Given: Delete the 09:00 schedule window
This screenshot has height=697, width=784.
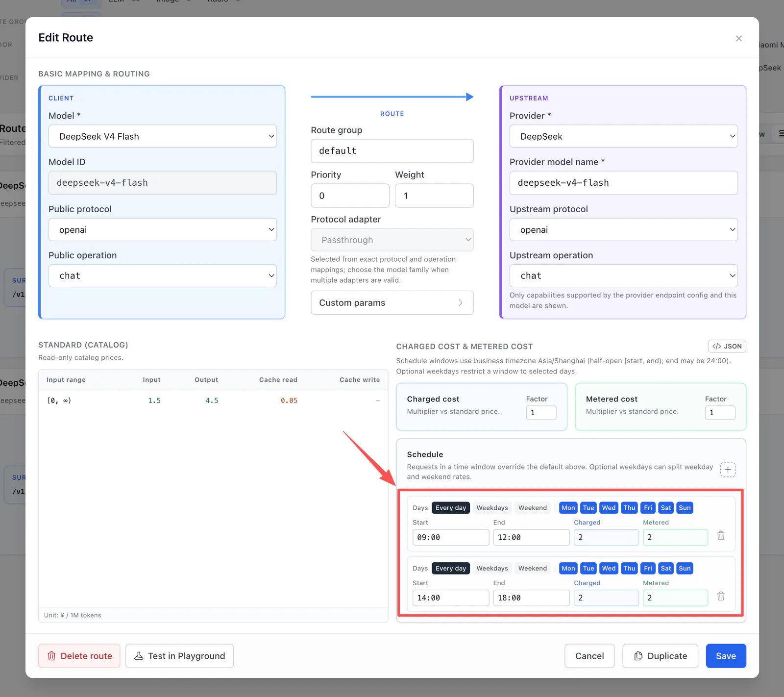Looking at the screenshot, I should click(x=721, y=536).
